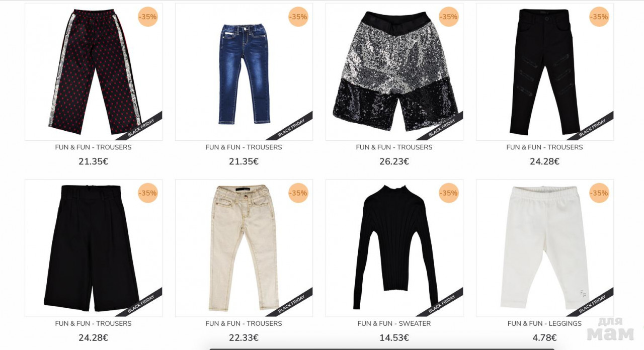Open the red polka dot trousers photo
Viewport: 644px width, 350px height.
coord(94,72)
